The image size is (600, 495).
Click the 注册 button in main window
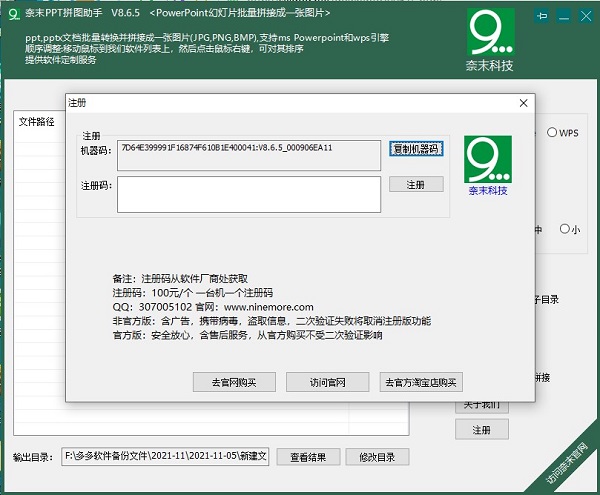coord(482,430)
